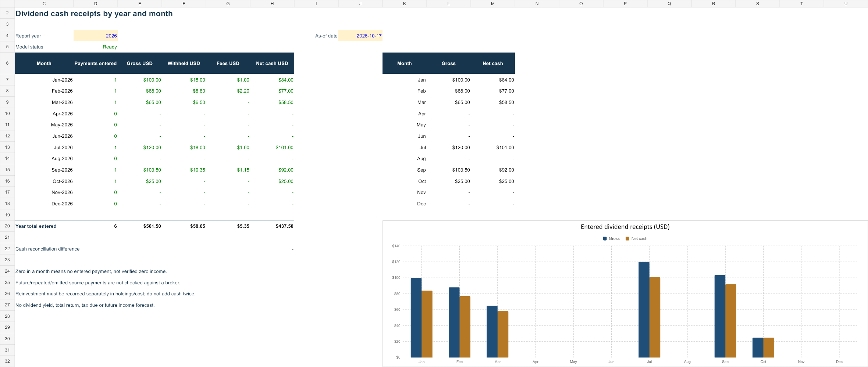Select the title Dividend cash receipts by year and month
868x367 pixels.
pos(94,14)
